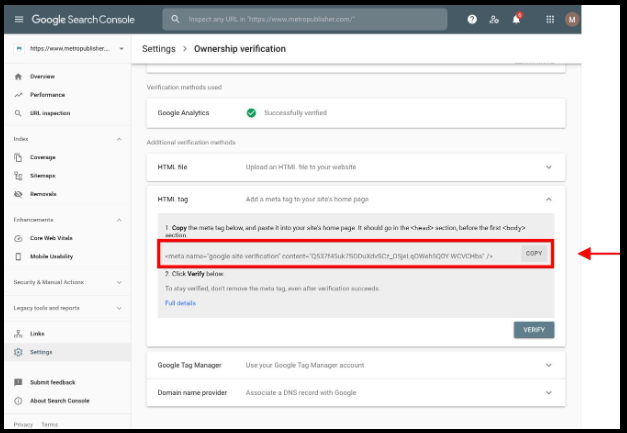Open users and permissions icon
627x433 pixels.
pyautogui.click(x=494, y=19)
